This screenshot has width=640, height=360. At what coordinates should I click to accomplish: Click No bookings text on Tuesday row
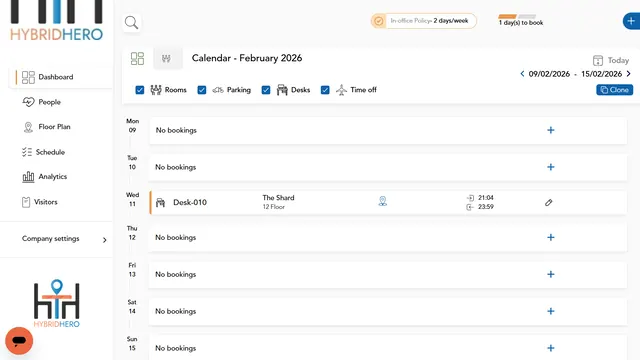176,167
